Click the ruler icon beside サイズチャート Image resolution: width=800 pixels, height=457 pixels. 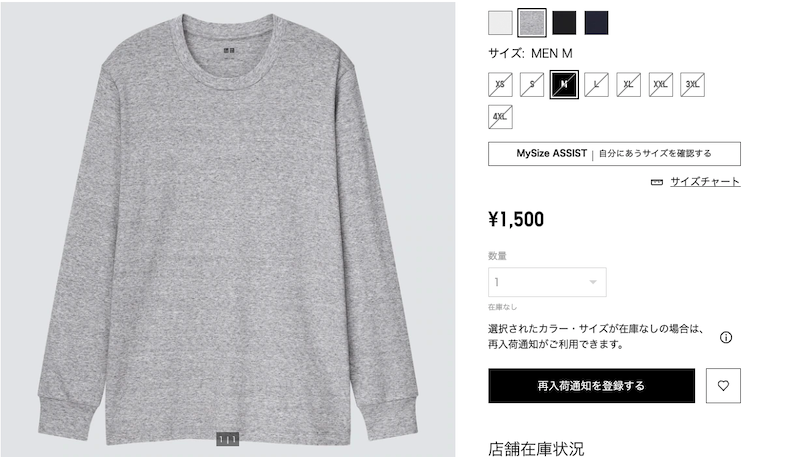[657, 182]
